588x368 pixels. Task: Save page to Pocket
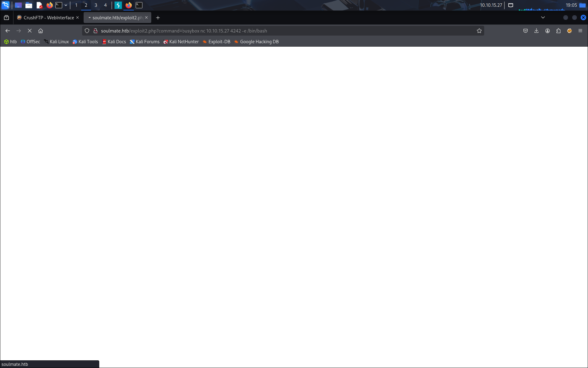coord(525,31)
